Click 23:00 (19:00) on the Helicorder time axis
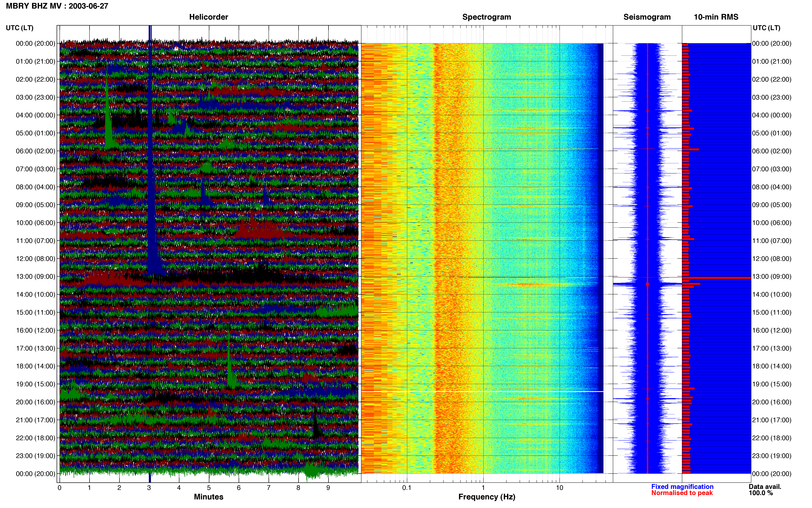 point(36,456)
